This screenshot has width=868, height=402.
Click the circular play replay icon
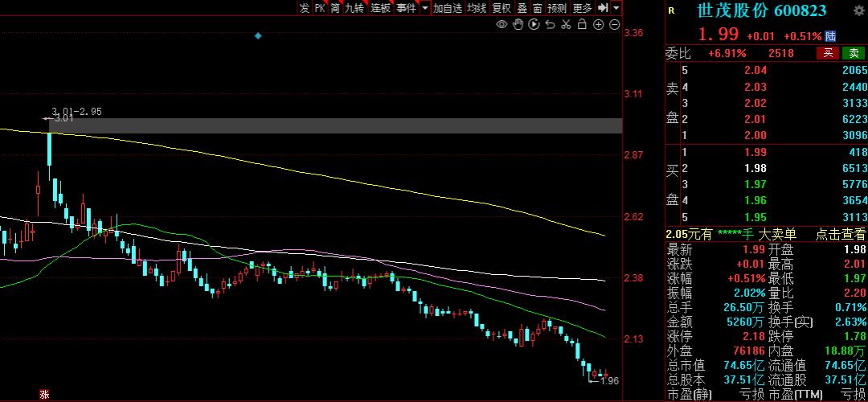[x=534, y=25]
